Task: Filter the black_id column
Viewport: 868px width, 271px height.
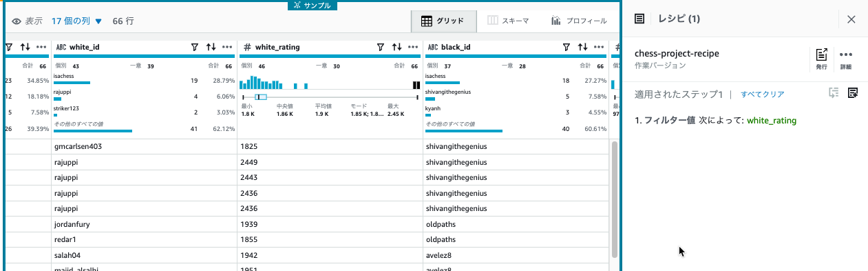Action: (566, 48)
